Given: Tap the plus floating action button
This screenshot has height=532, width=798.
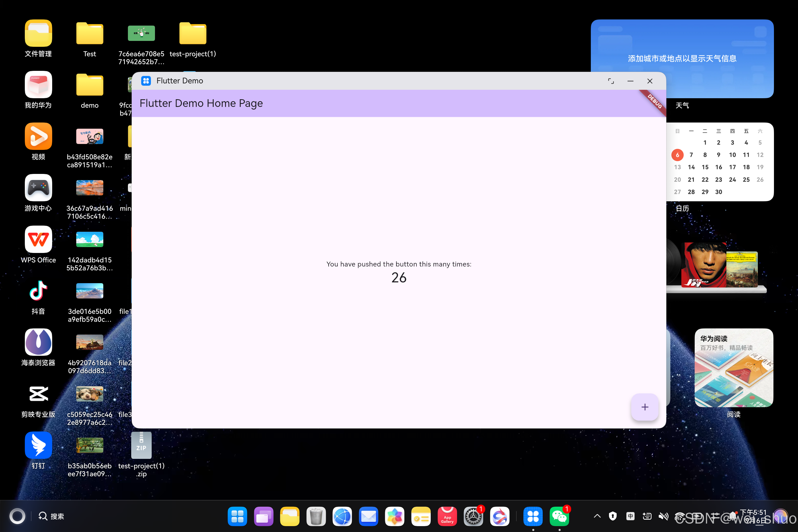Looking at the screenshot, I should pyautogui.click(x=645, y=407).
